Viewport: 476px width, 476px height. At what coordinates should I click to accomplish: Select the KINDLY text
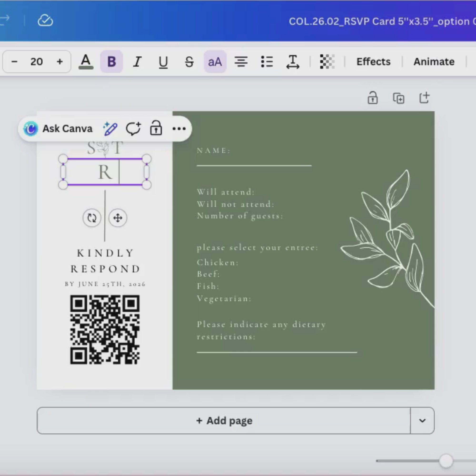tap(105, 253)
